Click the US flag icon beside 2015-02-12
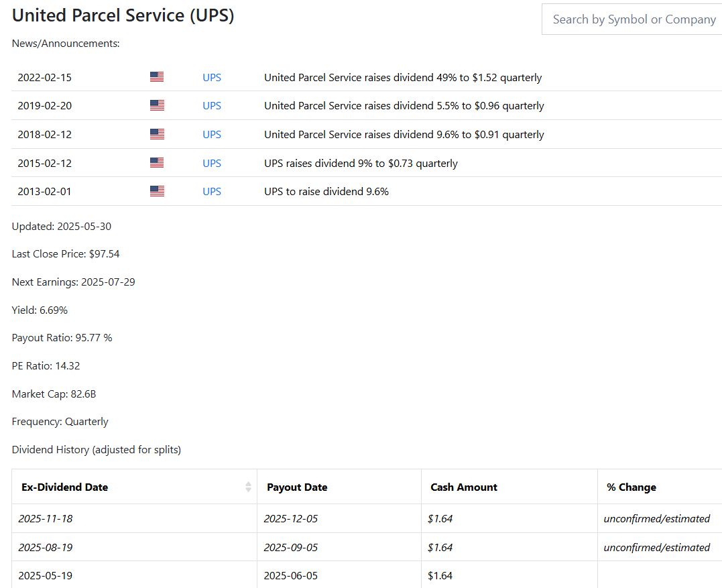This screenshot has width=722, height=588. click(x=157, y=162)
